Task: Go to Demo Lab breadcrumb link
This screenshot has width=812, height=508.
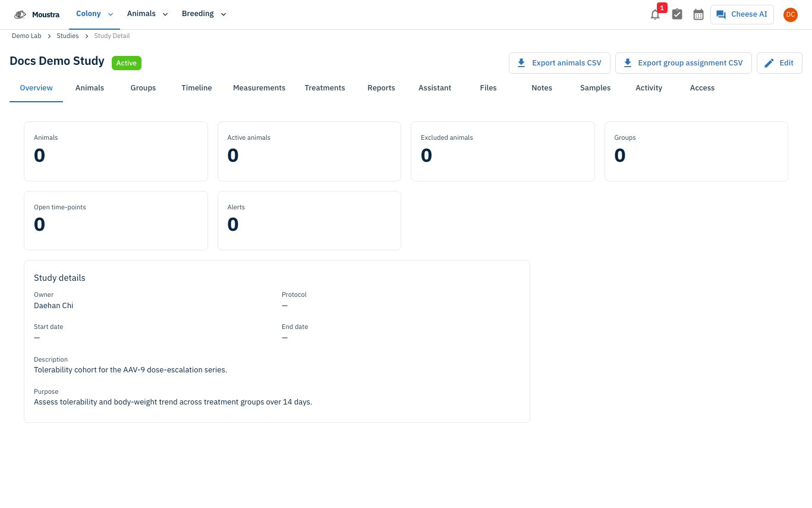Action: click(27, 36)
